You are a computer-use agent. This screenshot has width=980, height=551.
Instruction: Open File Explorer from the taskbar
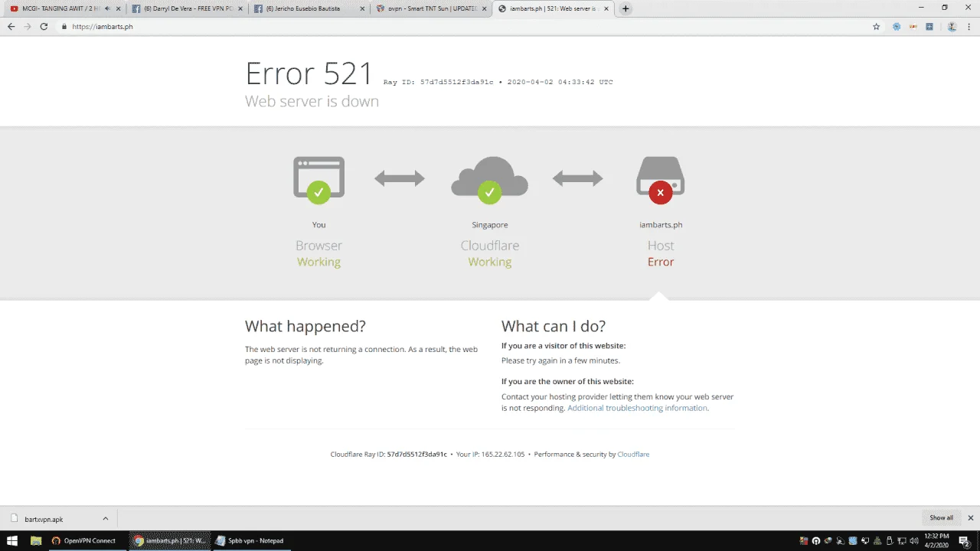36,540
